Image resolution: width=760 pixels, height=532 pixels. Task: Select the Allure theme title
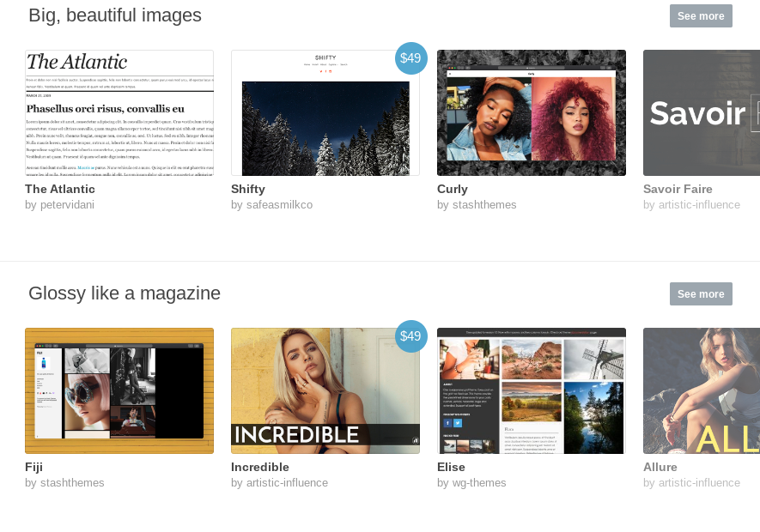pos(660,467)
